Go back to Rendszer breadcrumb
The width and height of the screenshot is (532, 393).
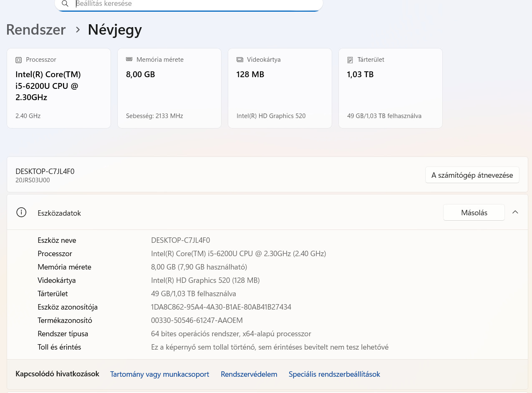click(36, 30)
